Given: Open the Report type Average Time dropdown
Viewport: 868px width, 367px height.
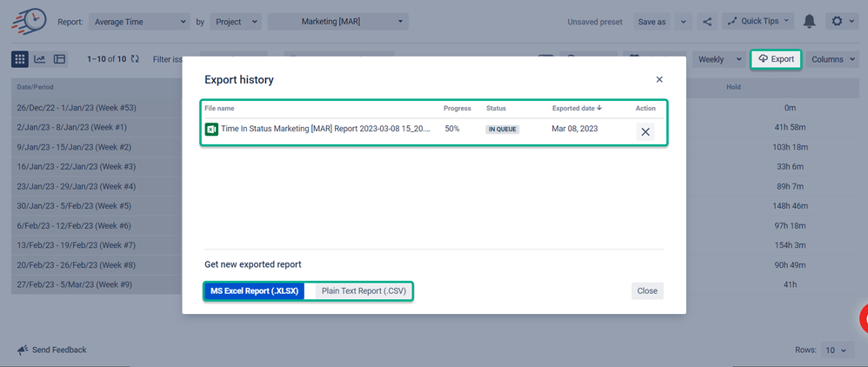Looking at the screenshot, I should click(x=139, y=22).
